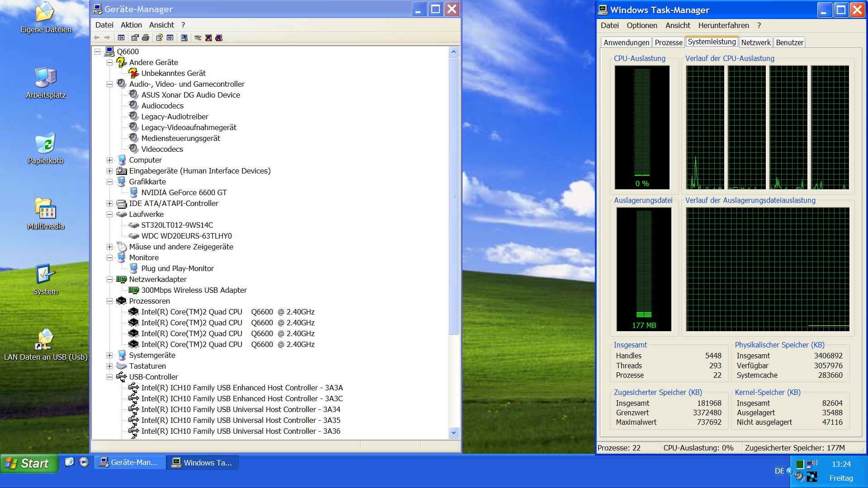868x488 pixels.
Task: Click the Start button on the taskbar
Action: click(29, 463)
